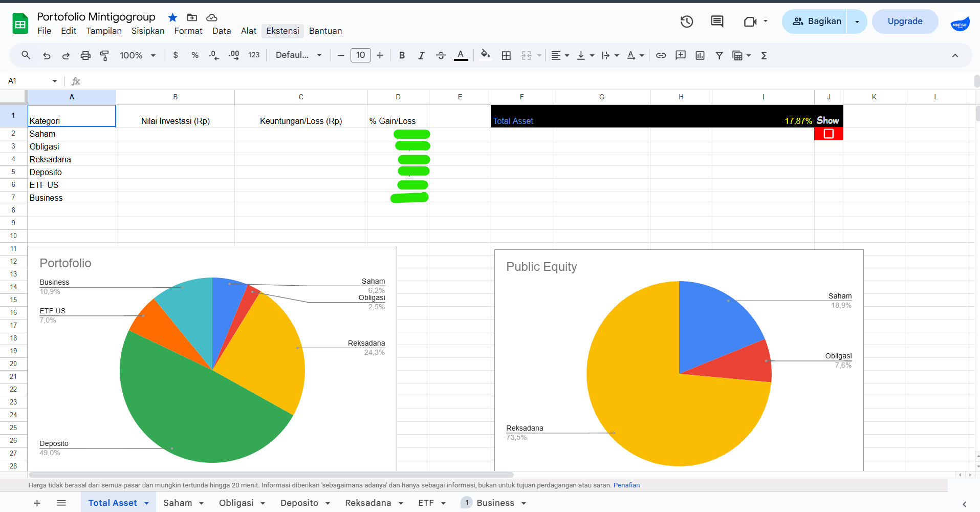Click the Functions sigma icon
980x512 pixels.
coord(764,56)
